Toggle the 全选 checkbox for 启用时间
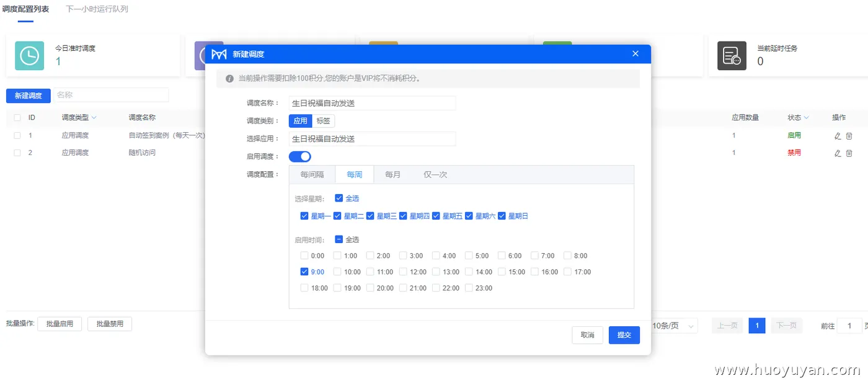The width and height of the screenshot is (868, 392). pyautogui.click(x=339, y=239)
